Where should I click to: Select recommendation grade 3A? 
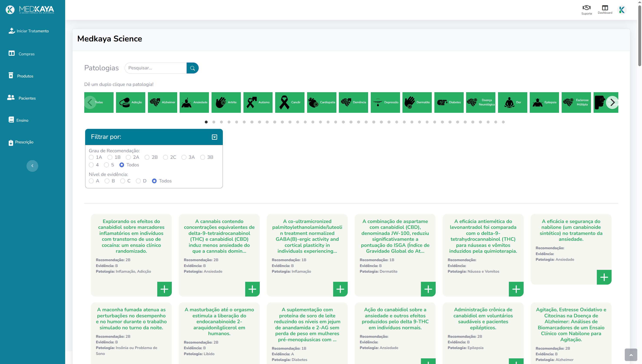pos(184,157)
